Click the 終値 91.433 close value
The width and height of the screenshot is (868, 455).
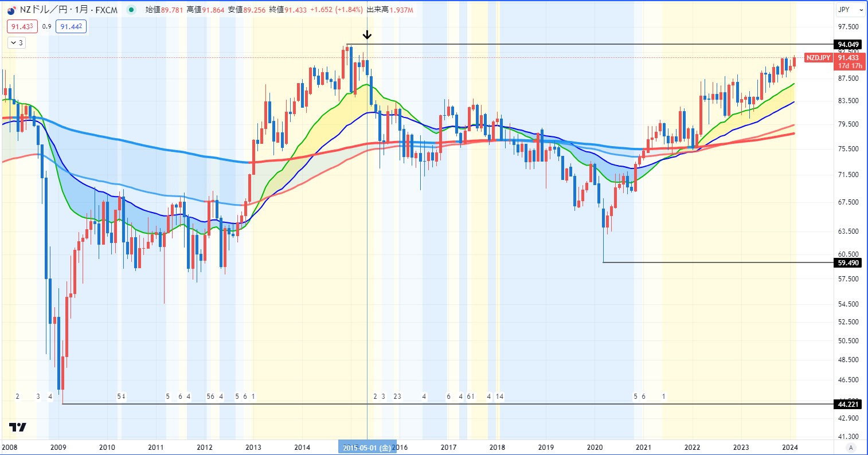[x=288, y=10]
